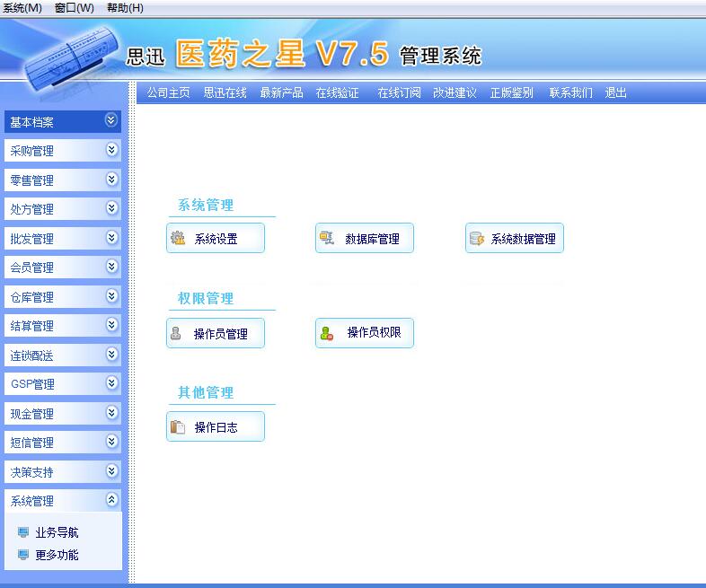The image size is (706, 588).
Task: Select the 采购管理 sidebar label
Action: pos(31,151)
